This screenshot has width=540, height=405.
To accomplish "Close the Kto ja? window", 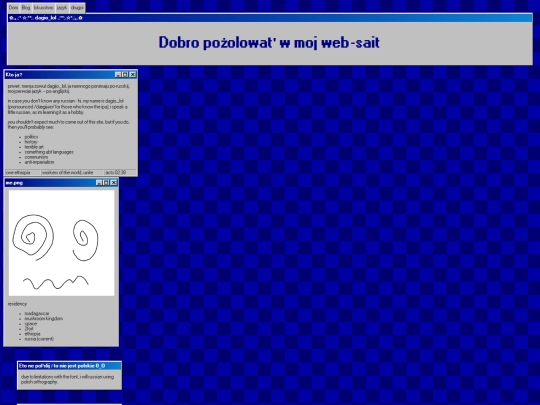I will tap(133, 74).
